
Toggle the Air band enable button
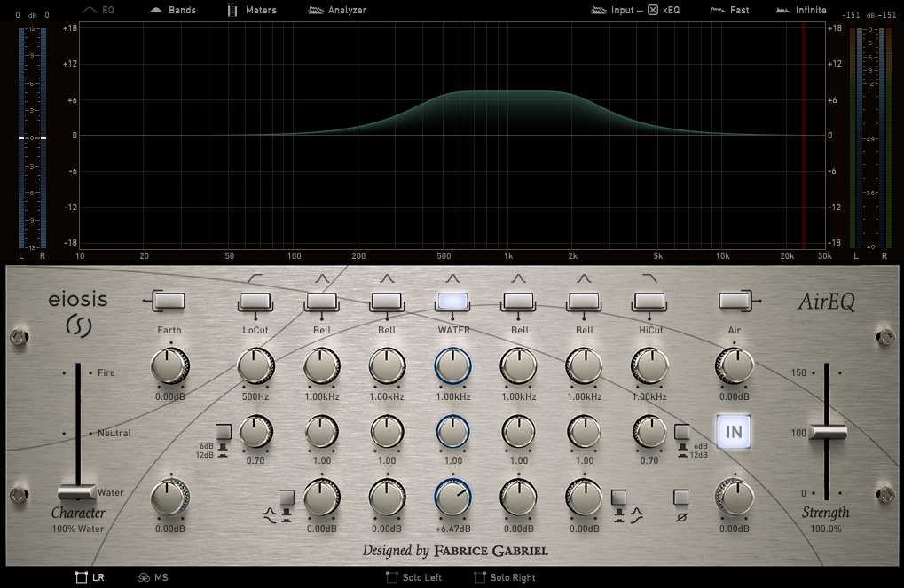coord(734,302)
